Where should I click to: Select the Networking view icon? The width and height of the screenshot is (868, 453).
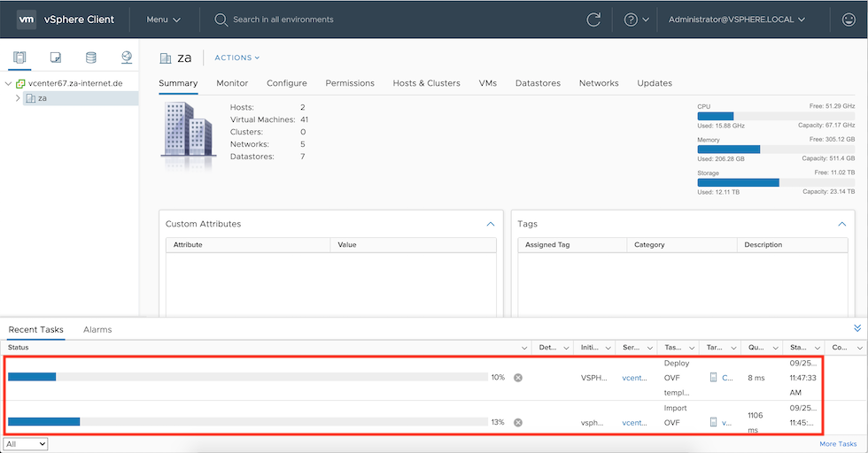coord(127,57)
